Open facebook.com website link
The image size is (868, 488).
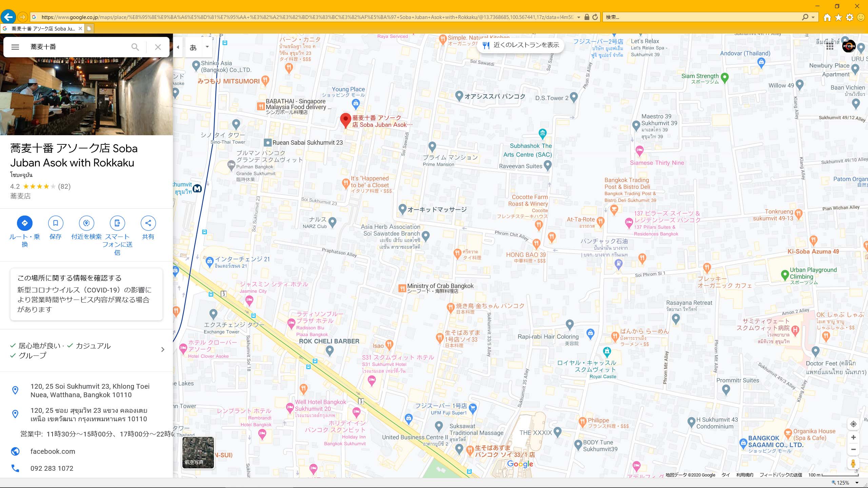click(53, 451)
